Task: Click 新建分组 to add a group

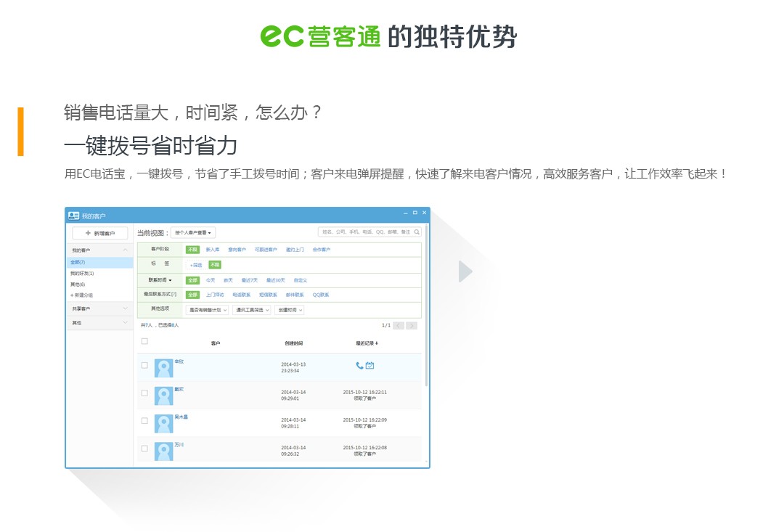Action: 82,295
